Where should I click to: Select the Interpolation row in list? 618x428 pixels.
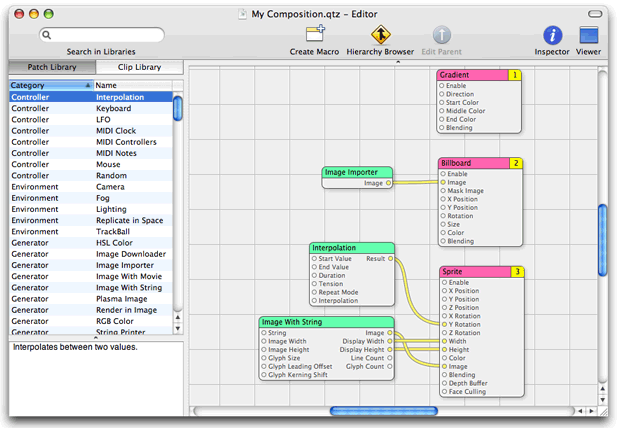point(91,97)
